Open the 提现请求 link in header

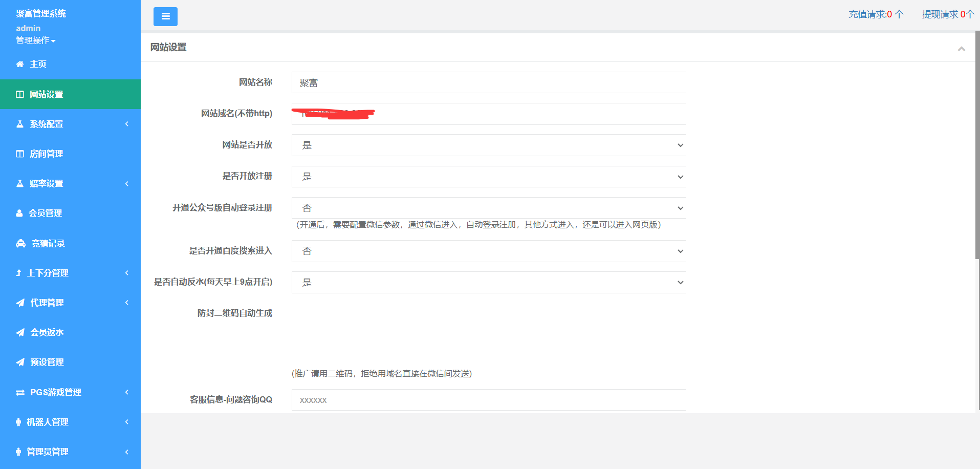(947, 14)
